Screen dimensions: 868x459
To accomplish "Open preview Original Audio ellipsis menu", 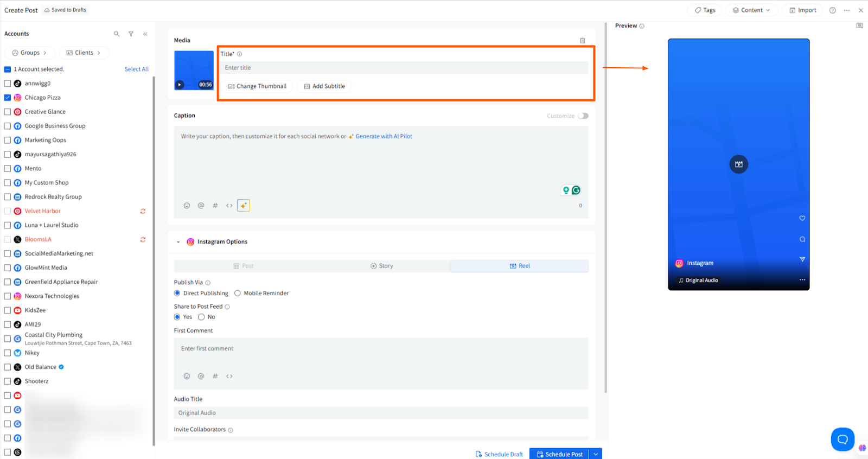I will (802, 280).
